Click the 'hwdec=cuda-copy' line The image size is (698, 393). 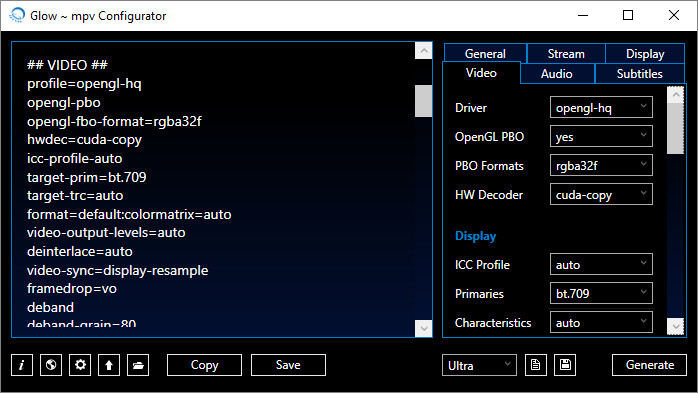84,139
